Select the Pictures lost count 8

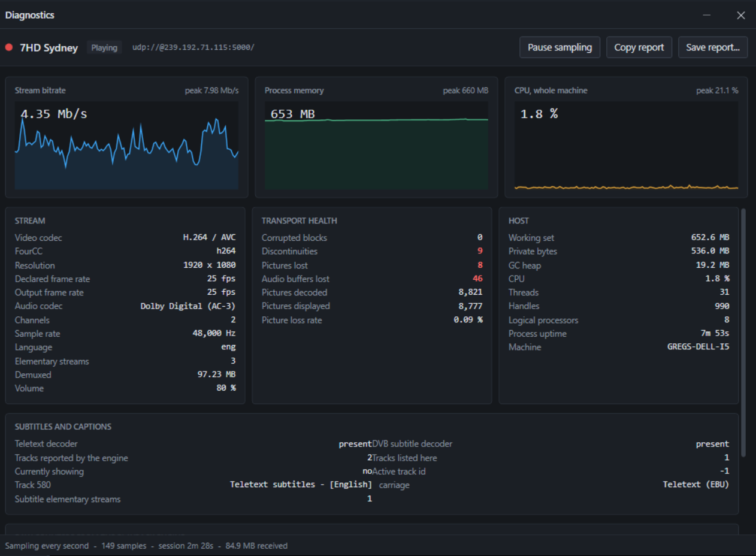pos(480,265)
